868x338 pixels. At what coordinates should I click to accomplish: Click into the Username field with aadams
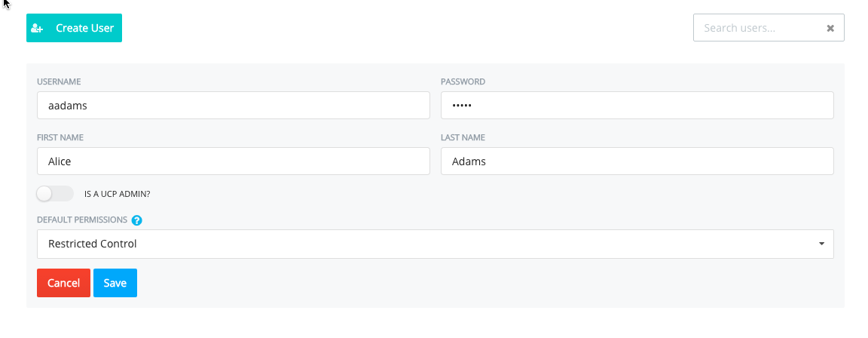pyautogui.click(x=234, y=106)
